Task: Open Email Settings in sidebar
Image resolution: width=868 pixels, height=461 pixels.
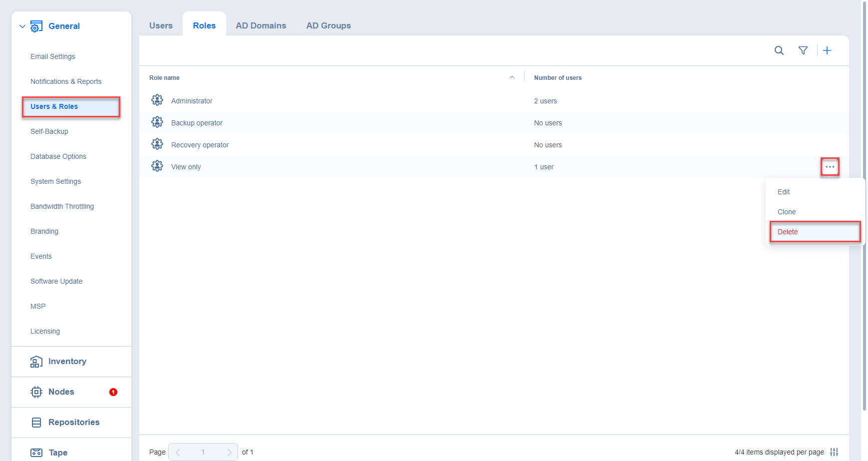Action: tap(52, 56)
